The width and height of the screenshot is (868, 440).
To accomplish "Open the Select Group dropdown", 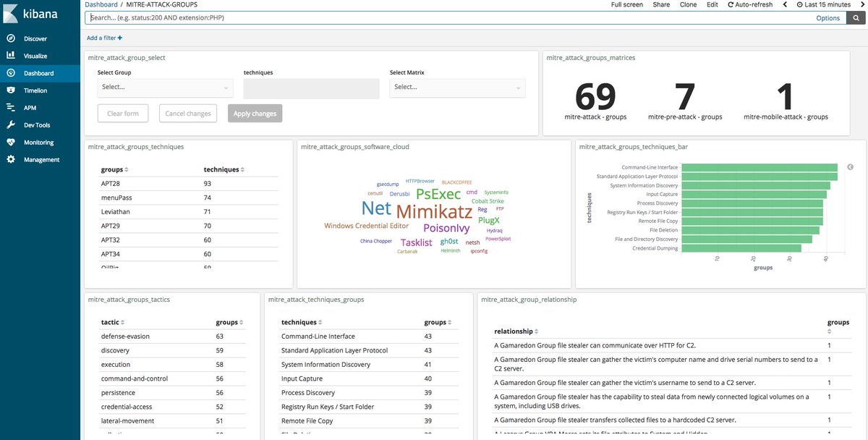I will [x=166, y=88].
